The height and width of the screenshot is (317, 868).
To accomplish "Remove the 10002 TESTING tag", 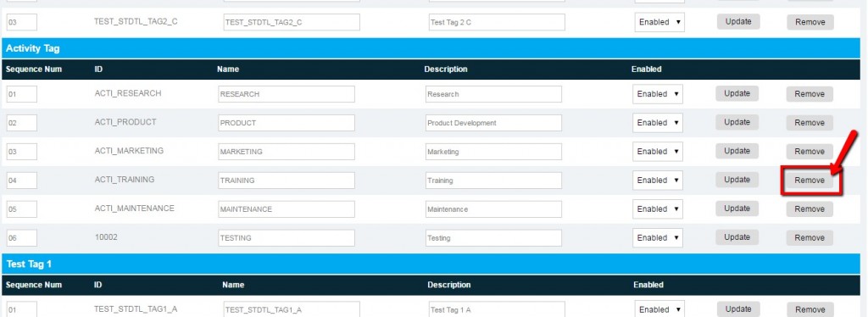I will pos(810,238).
